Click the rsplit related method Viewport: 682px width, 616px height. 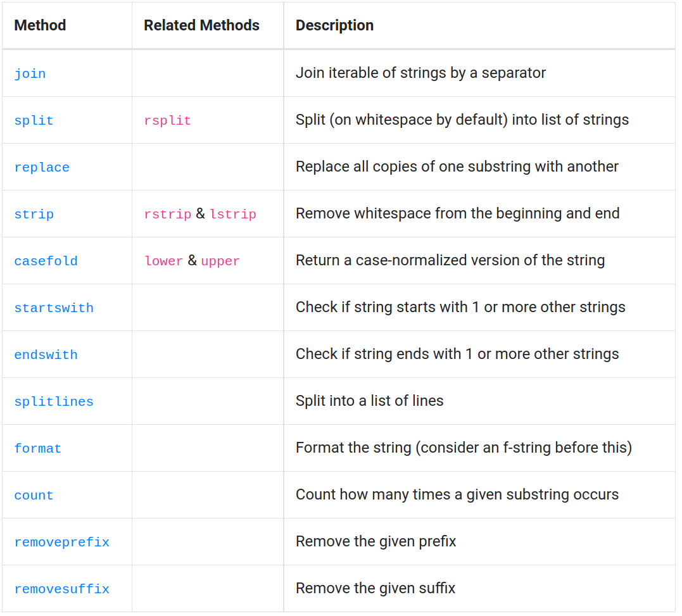(167, 120)
